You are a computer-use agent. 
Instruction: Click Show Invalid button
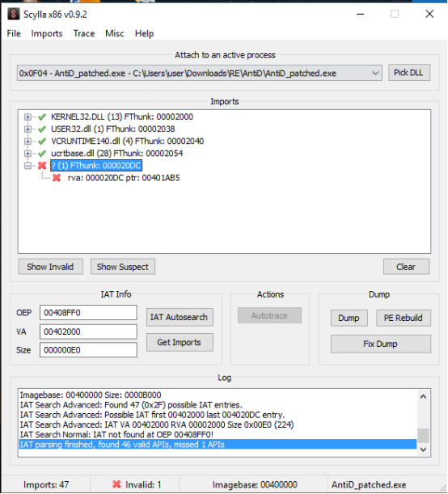50,267
